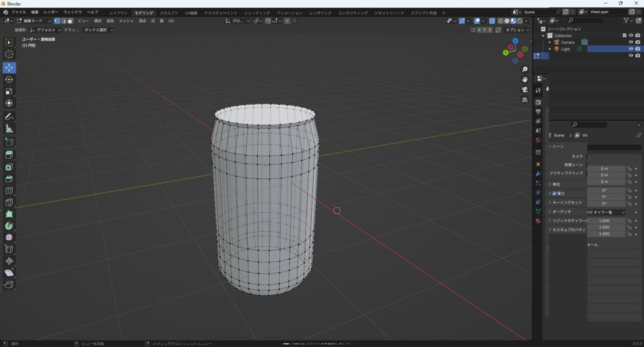Toggle the gravity checkbox in scene properties
644x347 pixels.
(x=554, y=193)
